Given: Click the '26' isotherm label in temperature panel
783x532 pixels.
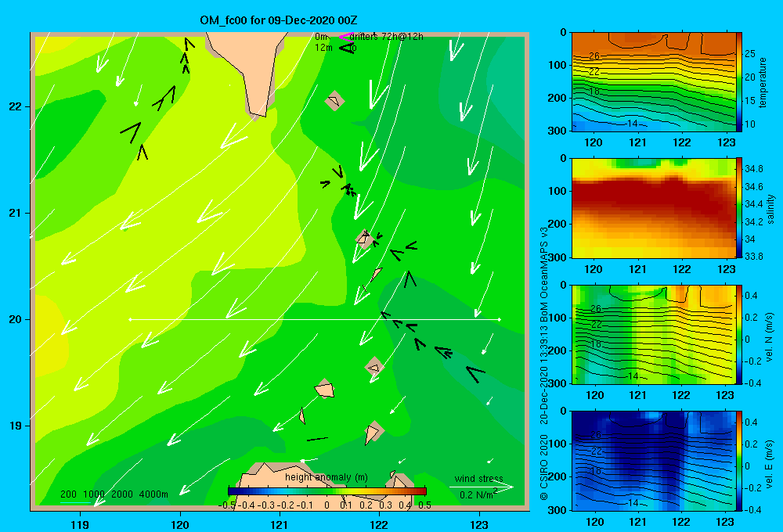Looking at the screenshot, I should [x=594, y=56].
